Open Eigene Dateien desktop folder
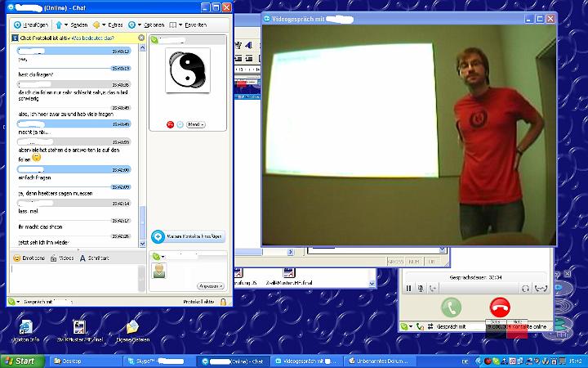588x368 pixels. coord(133,331)
